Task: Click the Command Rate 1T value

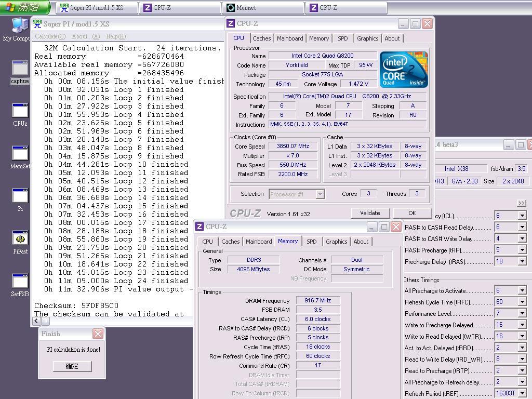Action: pyautogui.click(x=317, y=365)
